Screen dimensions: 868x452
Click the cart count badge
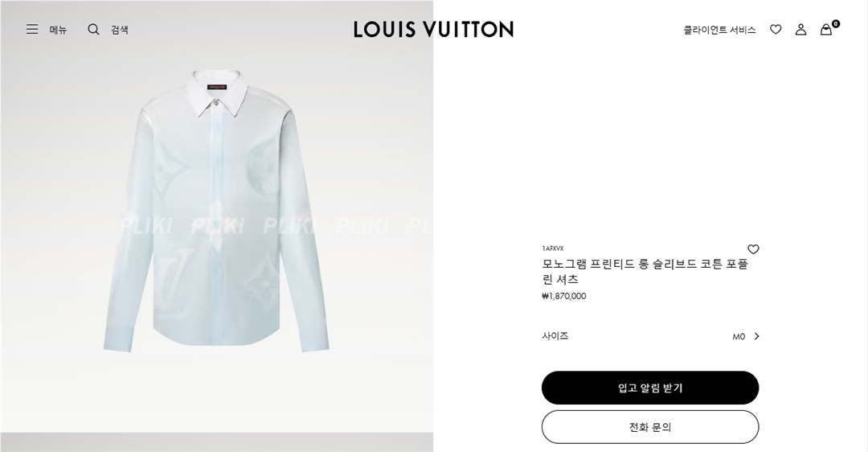835,24
